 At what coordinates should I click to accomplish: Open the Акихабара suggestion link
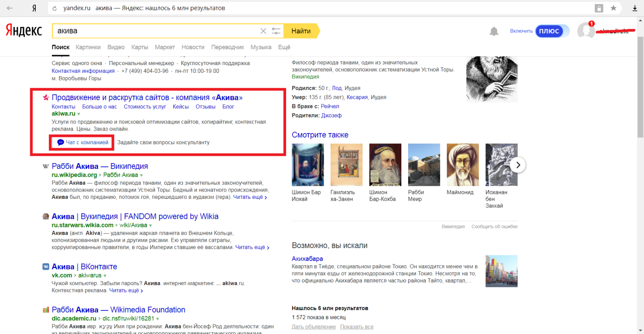307,259
